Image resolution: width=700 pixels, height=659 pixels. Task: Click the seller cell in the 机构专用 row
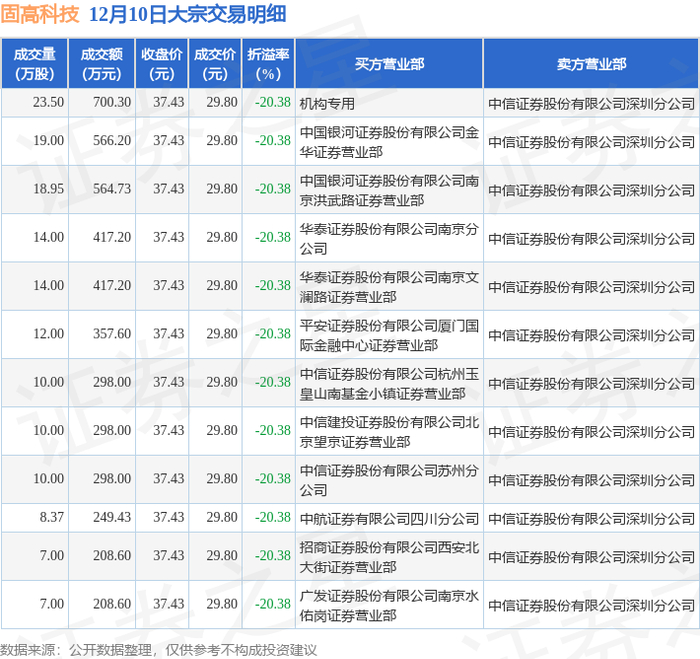tap(591, 104)
